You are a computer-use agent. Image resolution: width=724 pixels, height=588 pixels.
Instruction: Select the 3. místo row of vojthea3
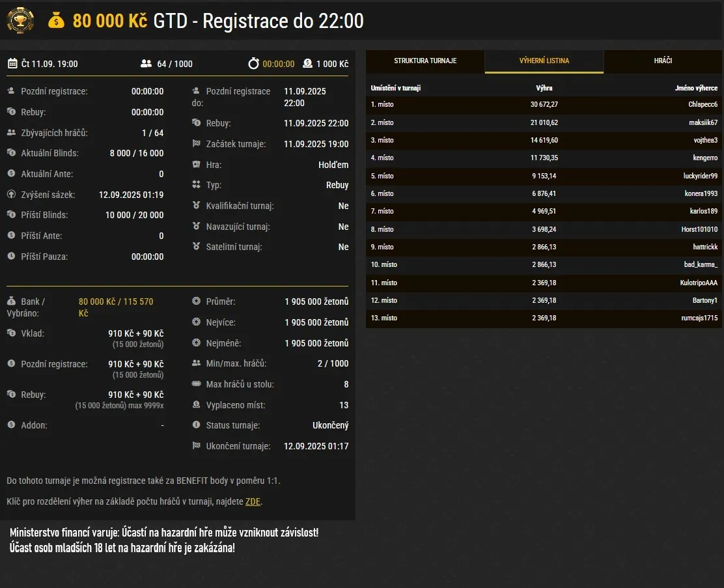(544, 140)
